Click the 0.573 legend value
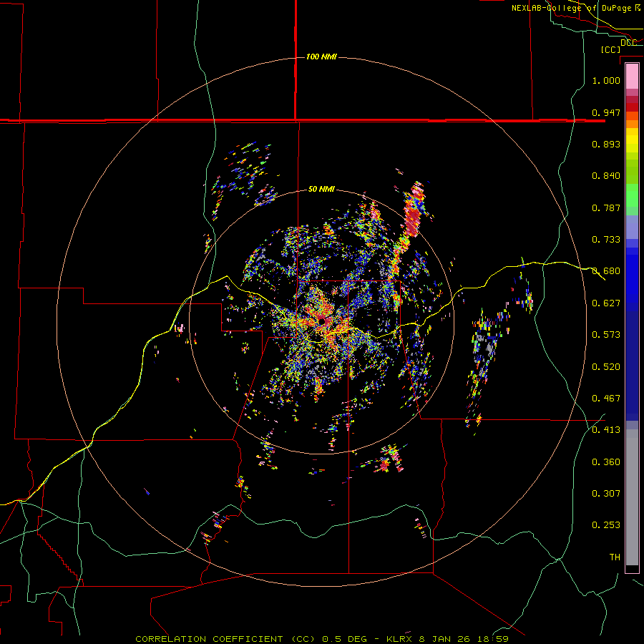Image resolution: width=644 pixels, height=644 pixels. point(606,334)
